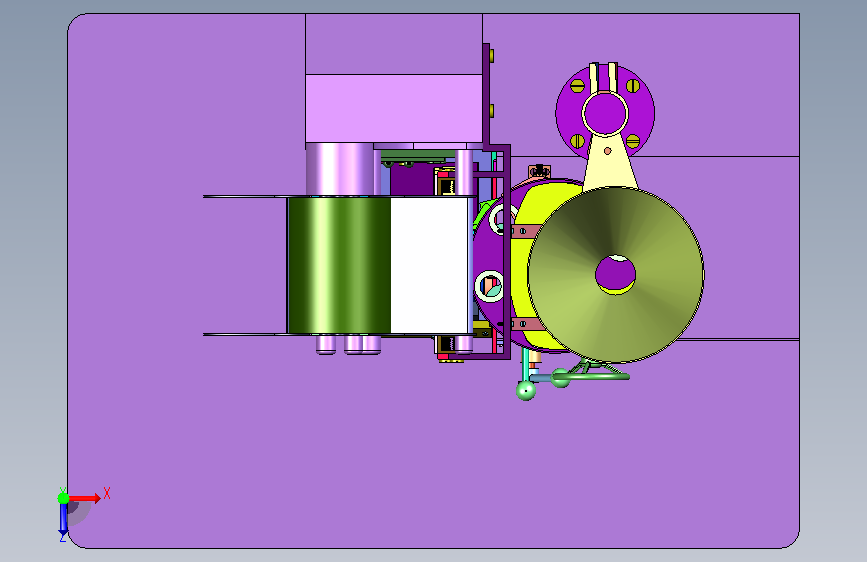Select the purple circle inside flange ring

pos(605,113)
